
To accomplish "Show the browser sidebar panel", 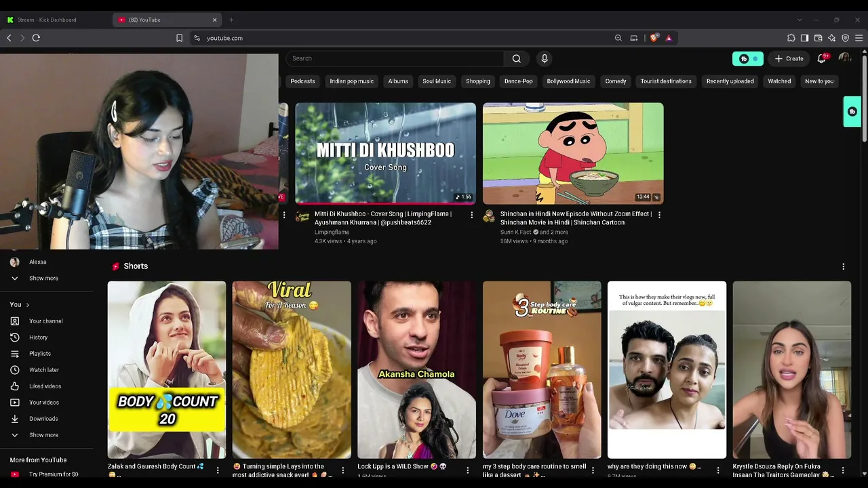I will point(805,38).
